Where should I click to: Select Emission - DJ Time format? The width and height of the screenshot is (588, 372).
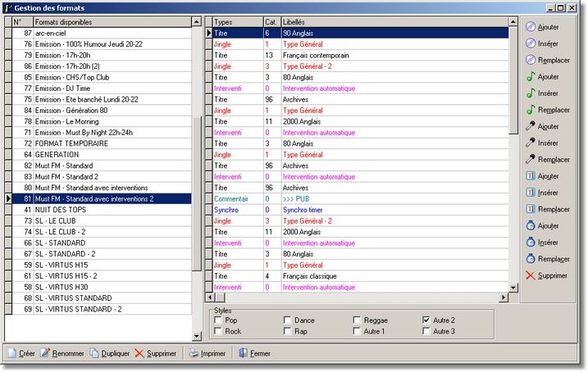point(102,88)
